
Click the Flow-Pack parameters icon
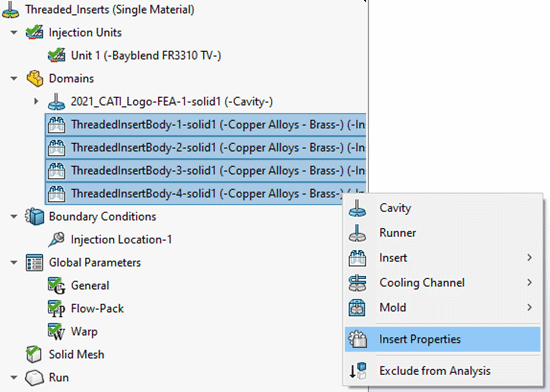[56, 309]
